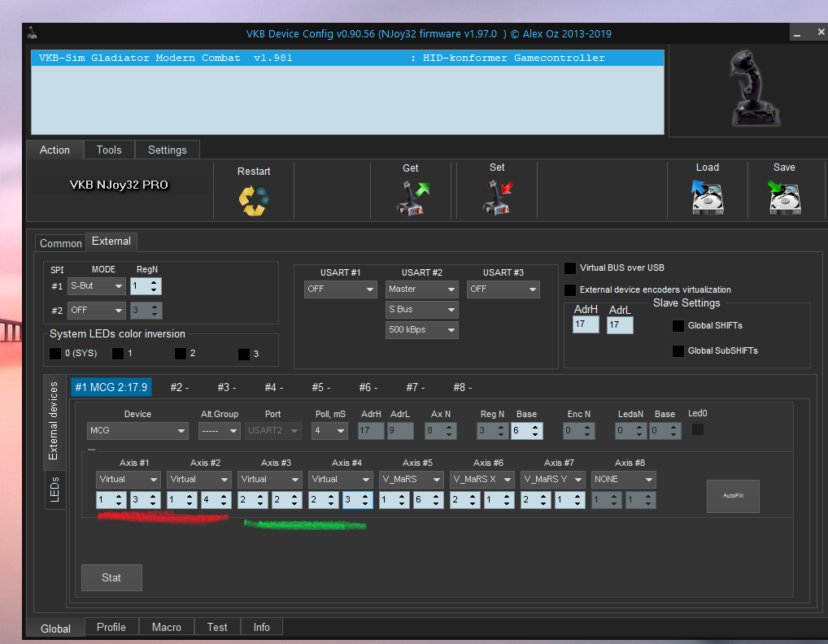The image size is (828, 644).
Task: Select VKB-Sim Gladiator Modern Combat device row
Action: pyautogui.click(x=347, y=58)
